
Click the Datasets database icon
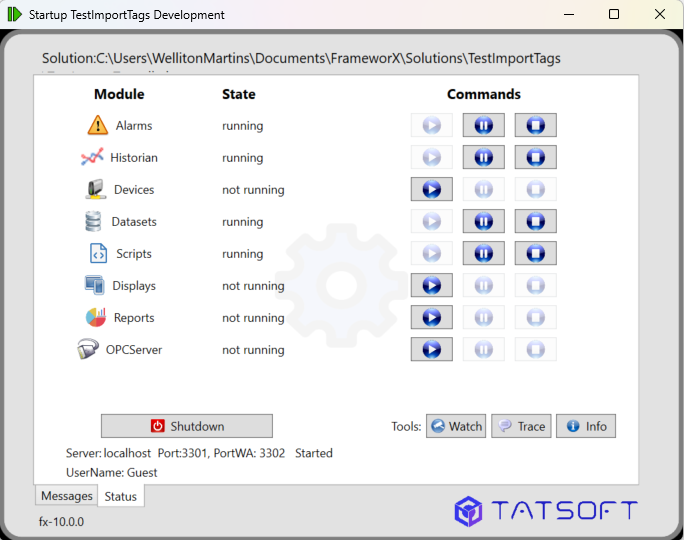93,221
